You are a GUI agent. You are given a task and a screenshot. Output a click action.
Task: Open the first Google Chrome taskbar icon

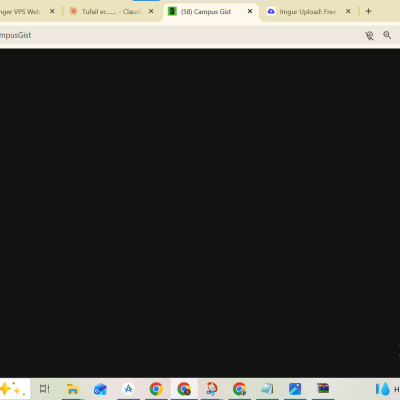[156, 389]
